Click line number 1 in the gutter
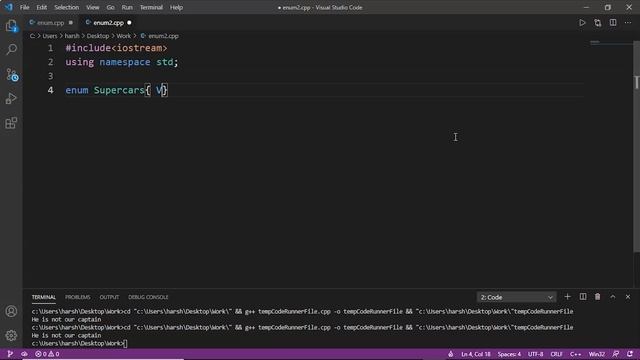Screen dimensions: 640x360 (x=50, y=48)
